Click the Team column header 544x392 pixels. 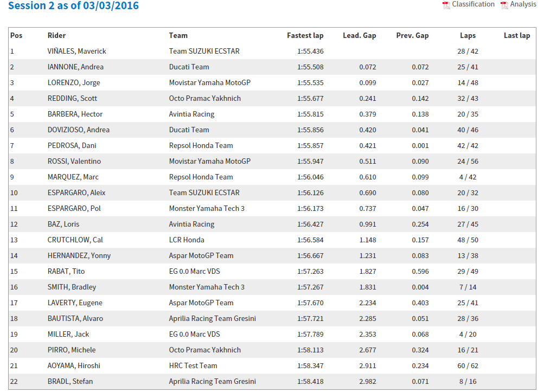click(178, 36)
